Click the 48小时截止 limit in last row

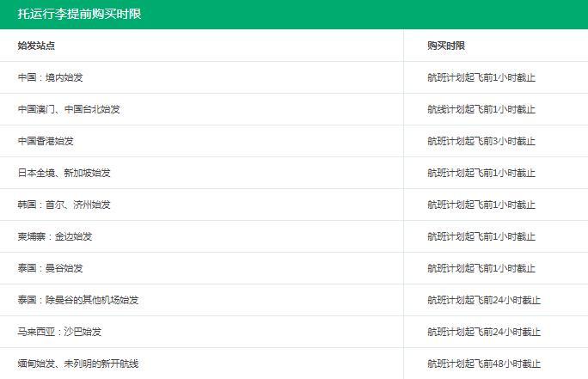[x=484, y=364]
